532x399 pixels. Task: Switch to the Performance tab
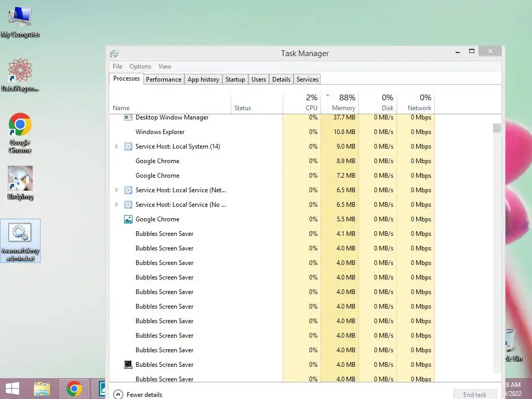[164, 79]
